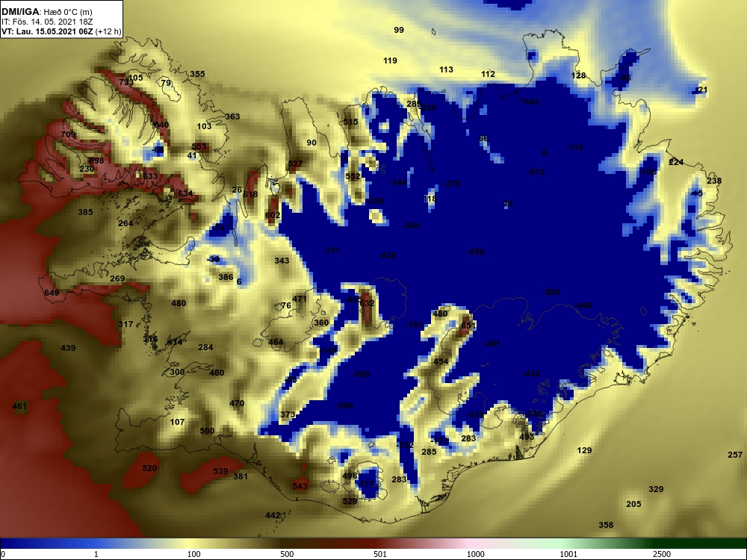The image size is (747, 560).
Task: Click the map value 79
Action: point(166,83)
